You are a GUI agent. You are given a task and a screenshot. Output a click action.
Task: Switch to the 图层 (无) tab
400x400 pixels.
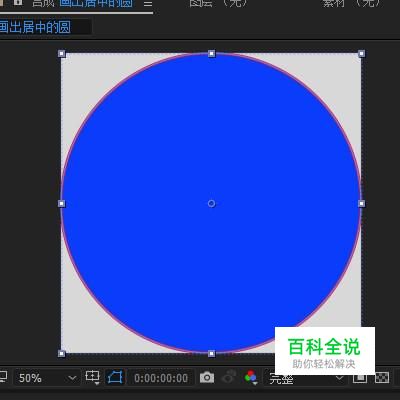click(219, 3)
